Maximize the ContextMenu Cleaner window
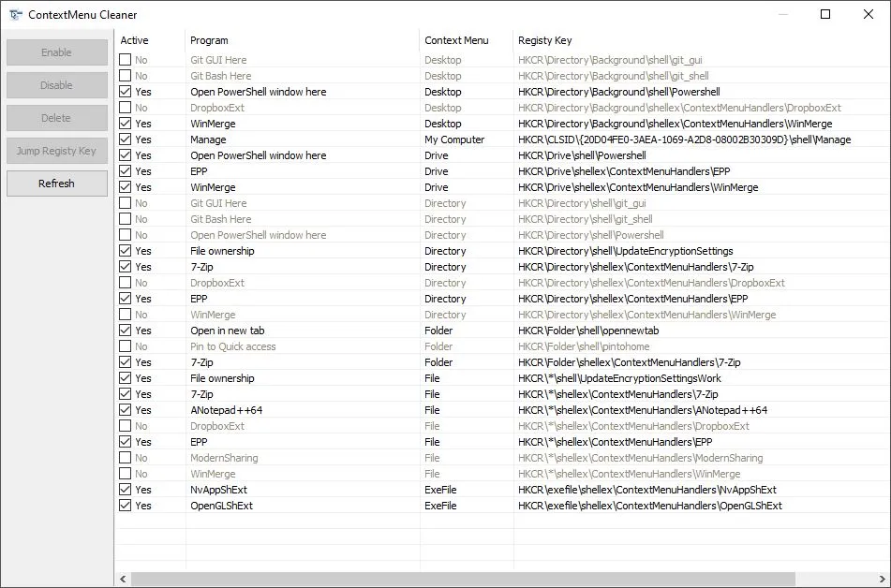 825,14
